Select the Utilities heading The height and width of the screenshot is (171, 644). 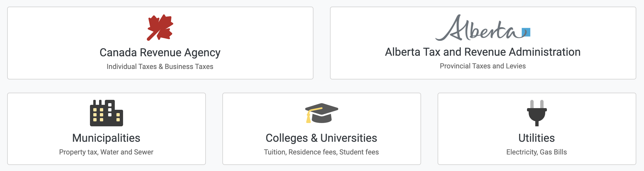click(x=537, y=138)
